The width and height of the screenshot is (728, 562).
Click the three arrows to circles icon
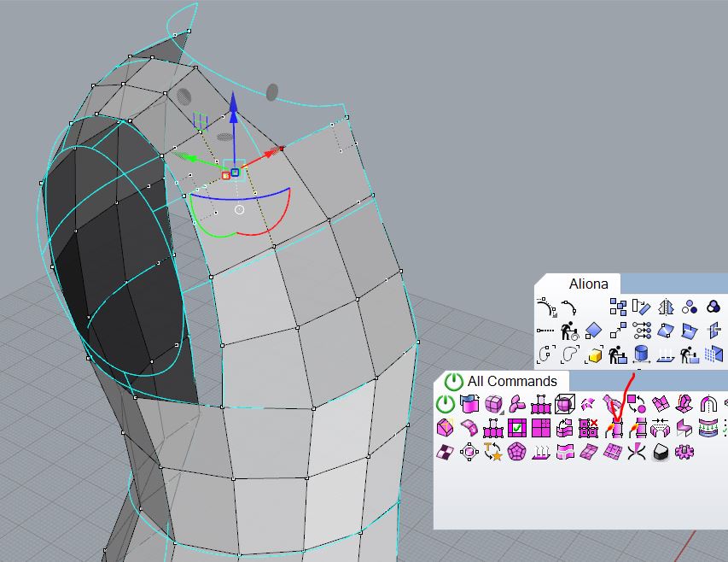[642, 331]
